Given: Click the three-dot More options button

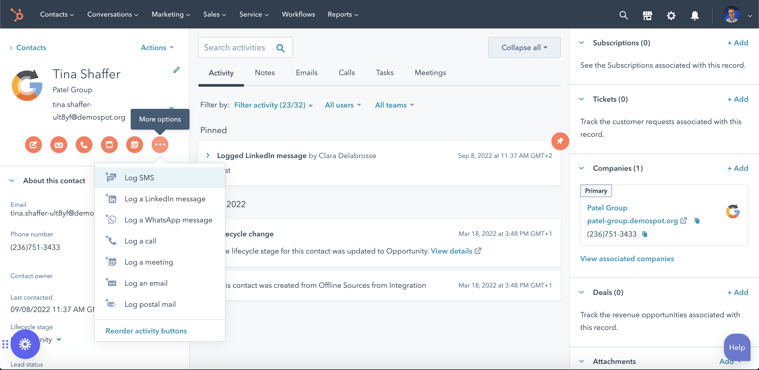Looking at the screenshot, I should [x=160, y=144].
